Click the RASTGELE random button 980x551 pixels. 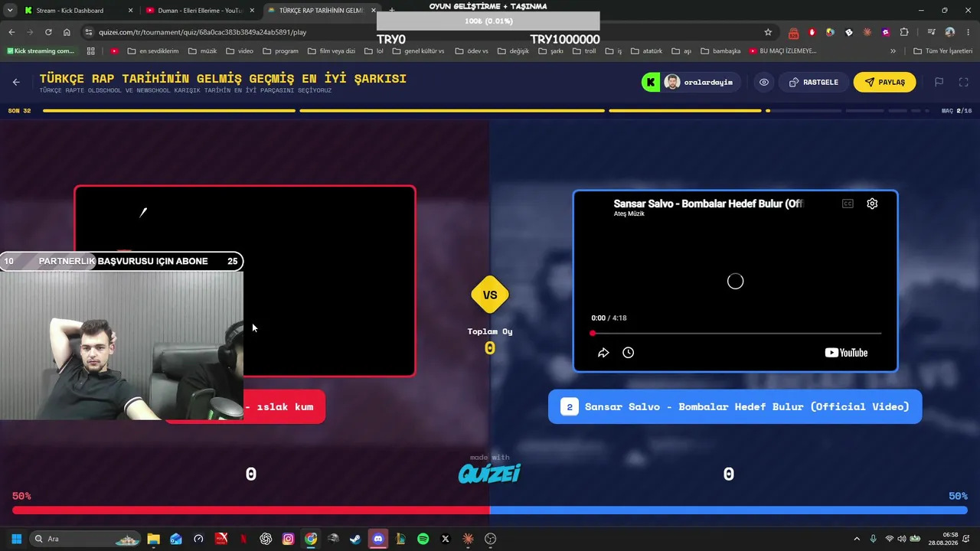(x=813, y=82)
